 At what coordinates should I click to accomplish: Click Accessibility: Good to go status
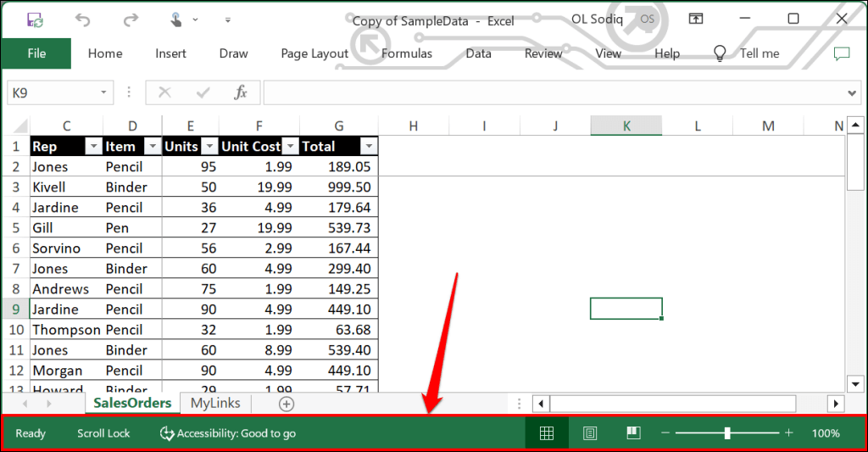(x=227, y=433)
